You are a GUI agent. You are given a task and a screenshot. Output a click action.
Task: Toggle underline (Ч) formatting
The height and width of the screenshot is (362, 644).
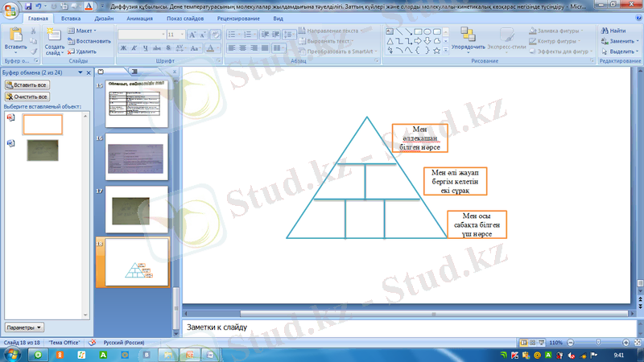(x=145, y=48)
